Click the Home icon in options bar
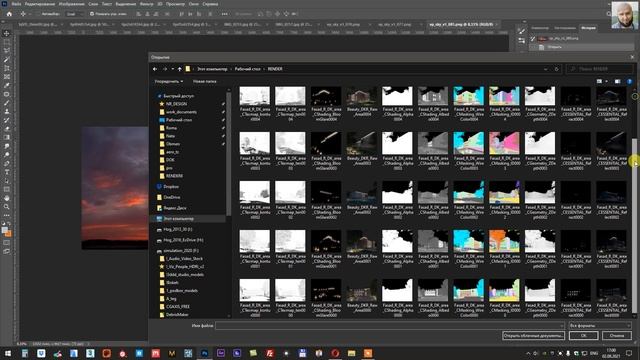 [9, 14]
